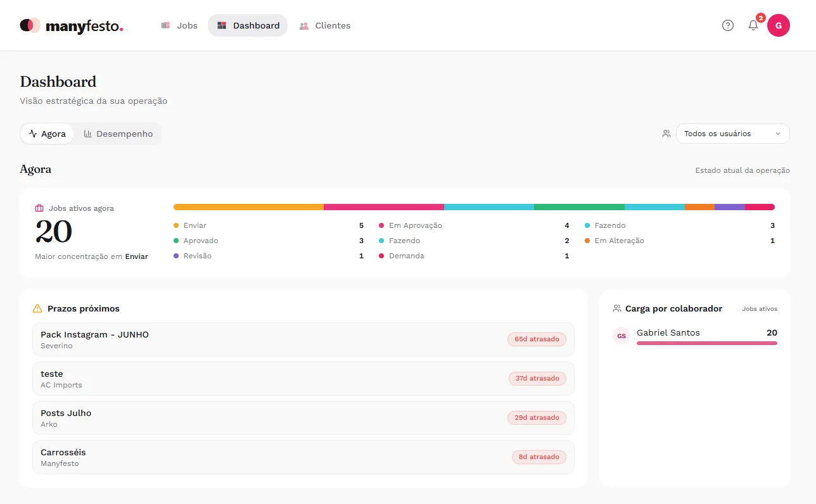Click Estado atual da operação text

point(743,170)
